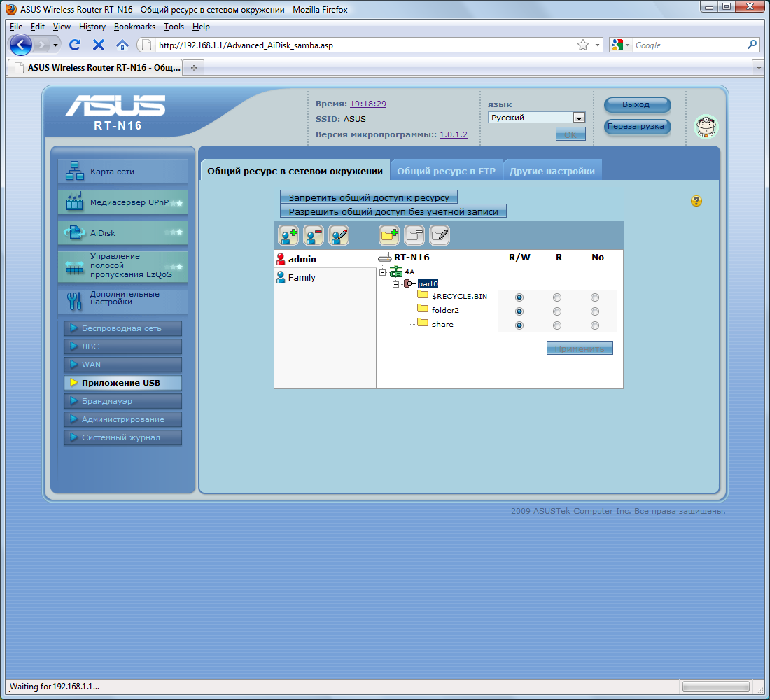Click the network map icon
Screen dimensions: 770x700
[x=75, y=171]
